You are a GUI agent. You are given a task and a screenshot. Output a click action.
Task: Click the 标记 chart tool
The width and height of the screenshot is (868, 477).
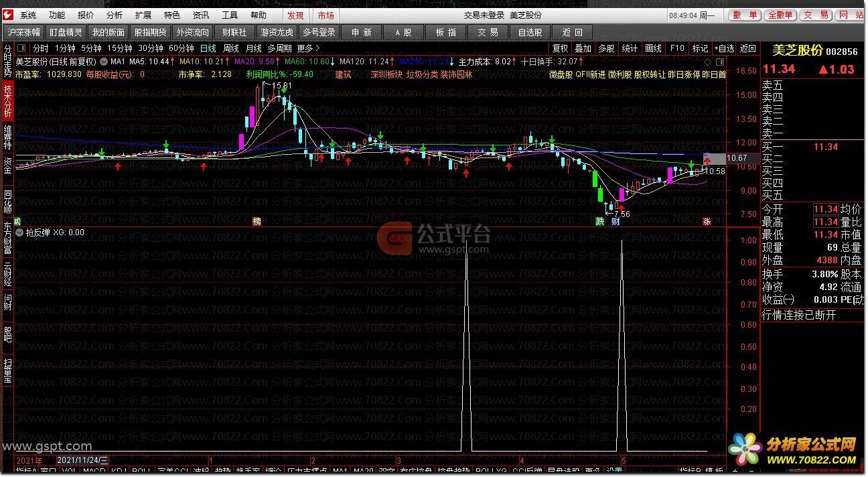tap(701, 48)
